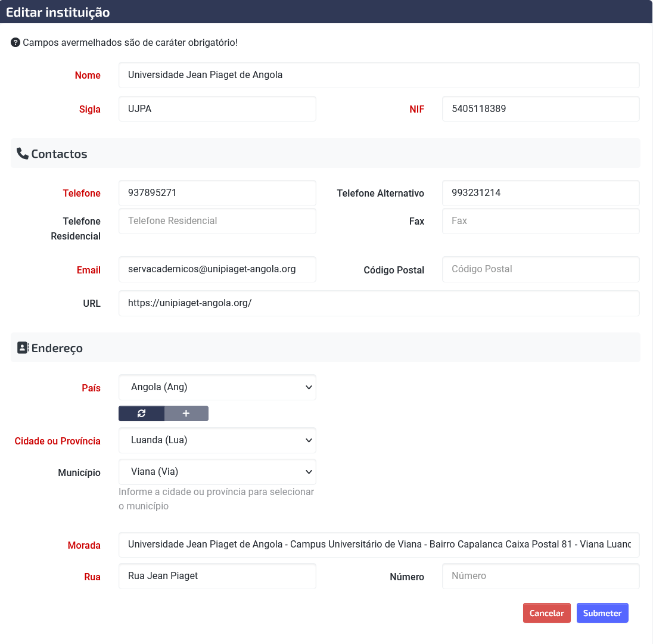Click the "Informe a cidade ou província" hint
This screenshot has height=644, width=653.
pyautogui.click(x=216, y=499)
